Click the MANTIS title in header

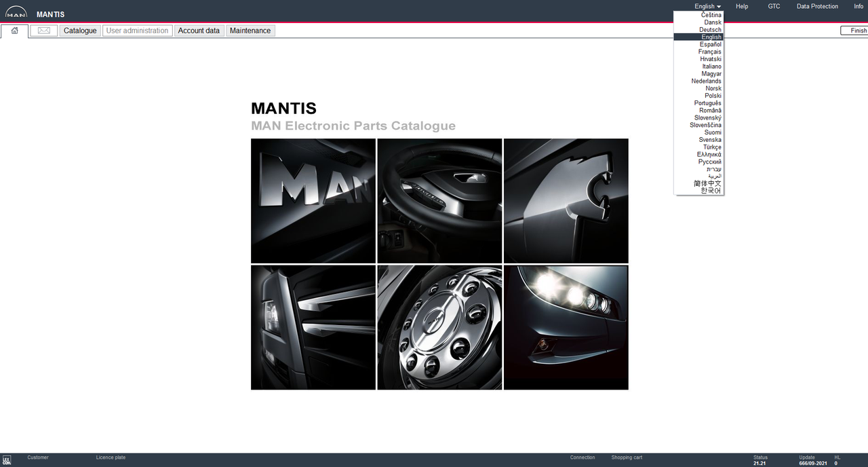click(51, 14)
